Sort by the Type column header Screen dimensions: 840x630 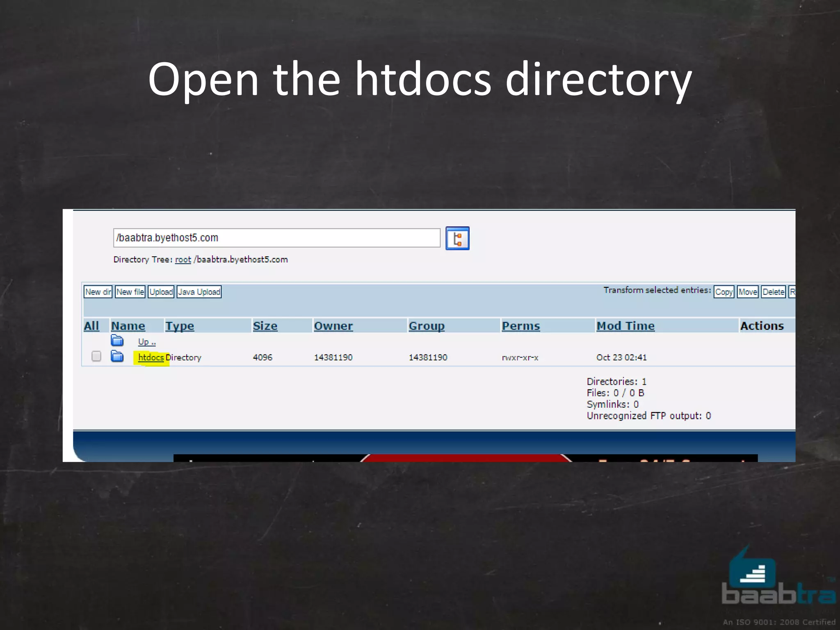(x=180, y=326)
